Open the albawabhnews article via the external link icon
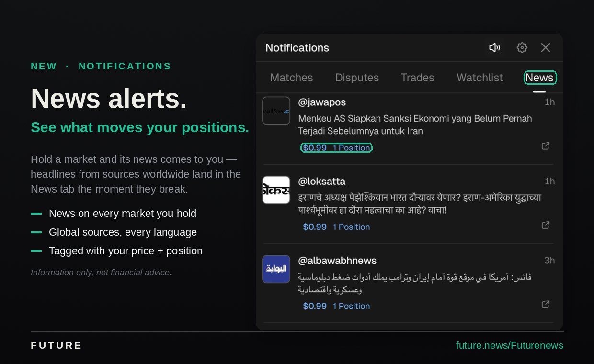This screenshot has width=594, height=364. tap(546, 304)
